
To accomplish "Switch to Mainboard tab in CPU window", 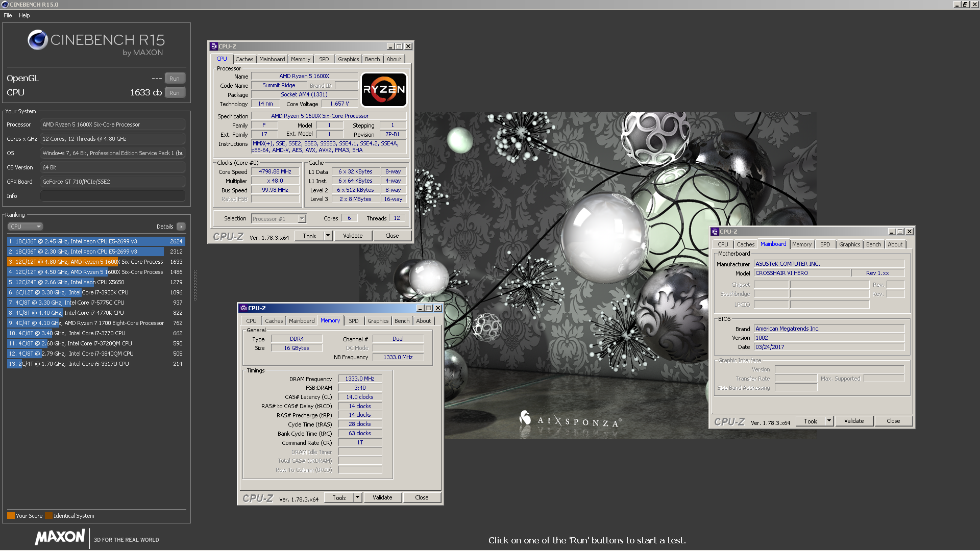I will click(x=272, y=59).
